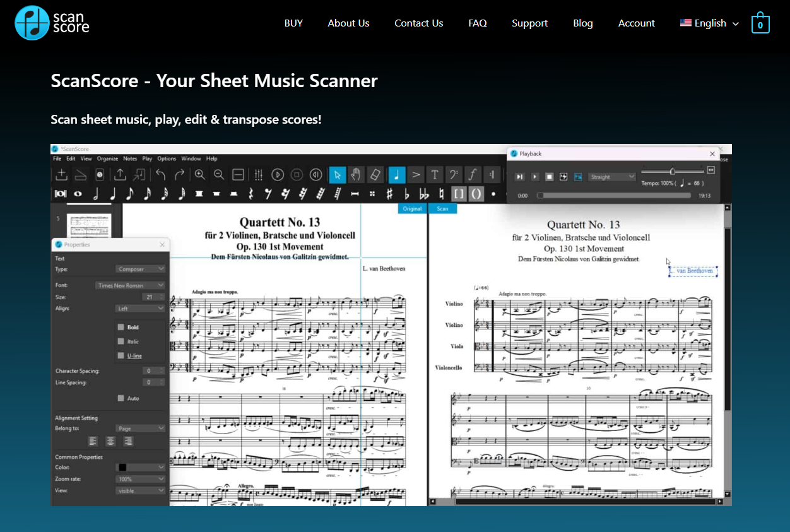Select the natural accidental symbol
The height and width of the screenshot is (532, 790).
point(441,194)
